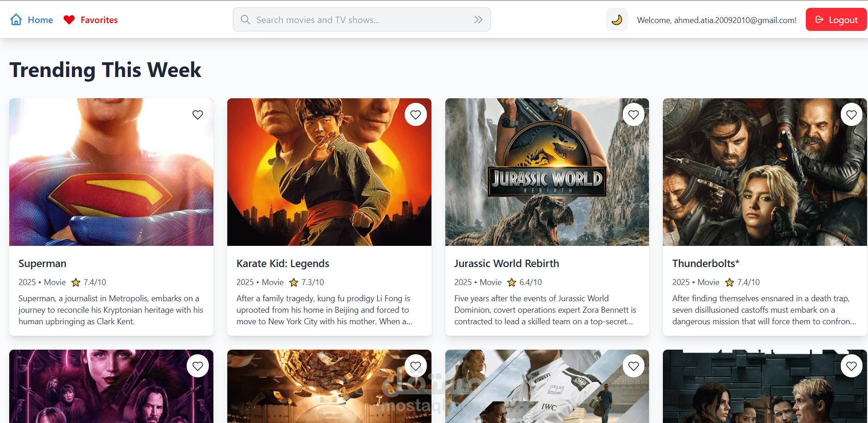Tap the heart on the dark blue-gray poster

851,366
